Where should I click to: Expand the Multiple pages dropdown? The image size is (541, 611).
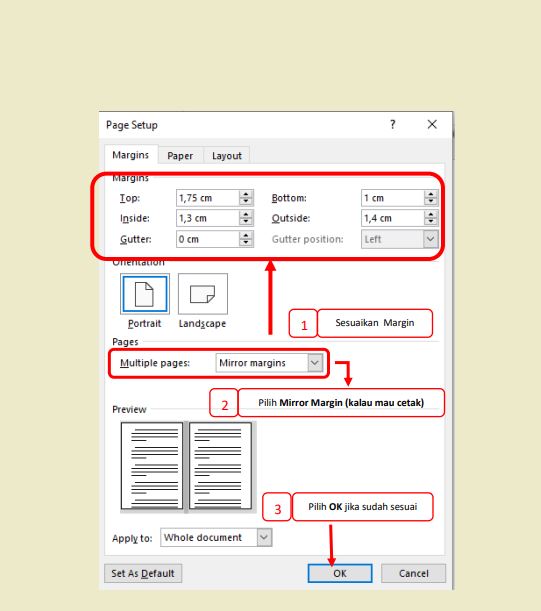point(315,363)
